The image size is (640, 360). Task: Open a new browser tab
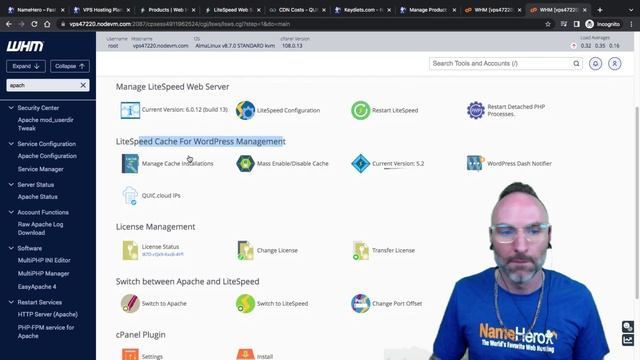click(600, 10)
